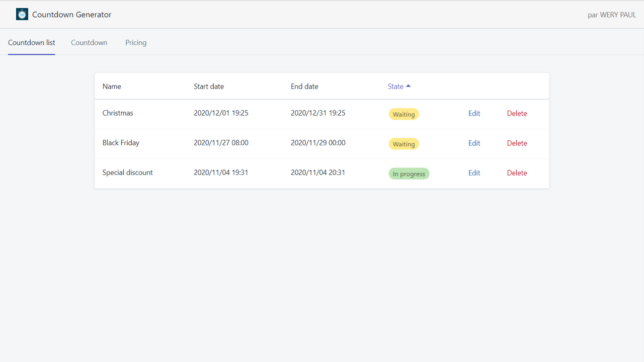Click the Waiting badge in Black Friday row
Image resolution: width=644 pixels, height=362 pixels.
tap(404, 144)
